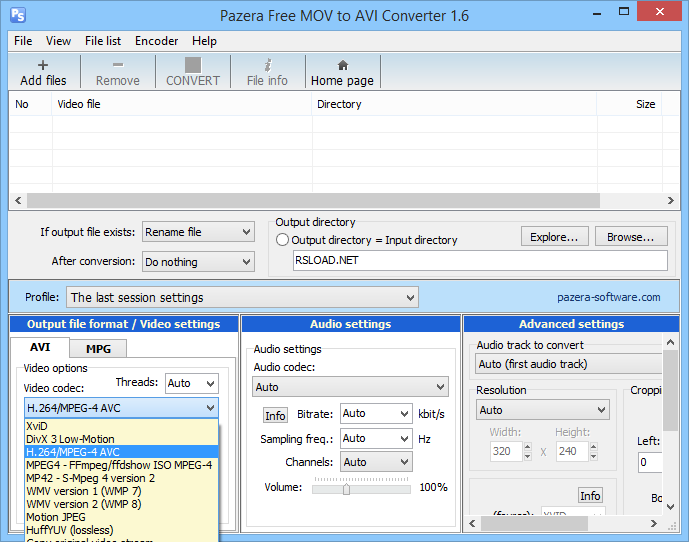Click the No column header
This screenshot has width=689, height=542.
pyautogui.click(x=30, y=104)
